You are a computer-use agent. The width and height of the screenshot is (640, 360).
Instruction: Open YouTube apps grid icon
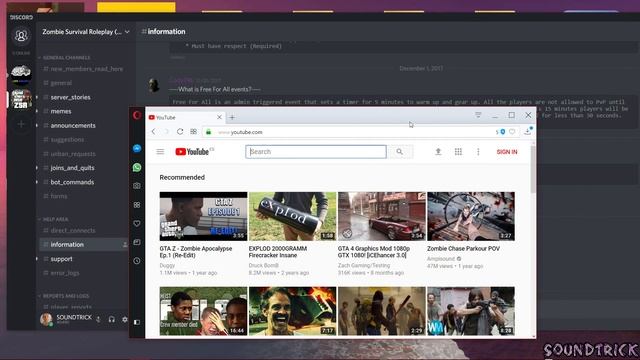coord(458,152)
